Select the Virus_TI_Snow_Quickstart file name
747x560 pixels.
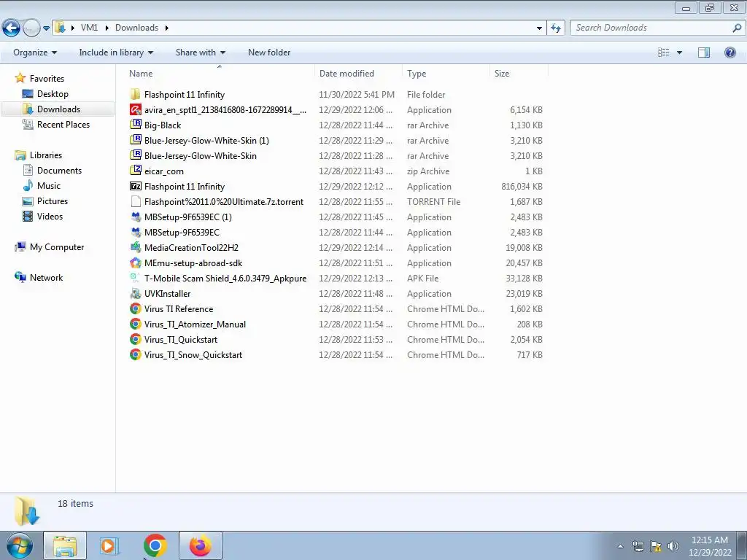click(x=193, y=355)
